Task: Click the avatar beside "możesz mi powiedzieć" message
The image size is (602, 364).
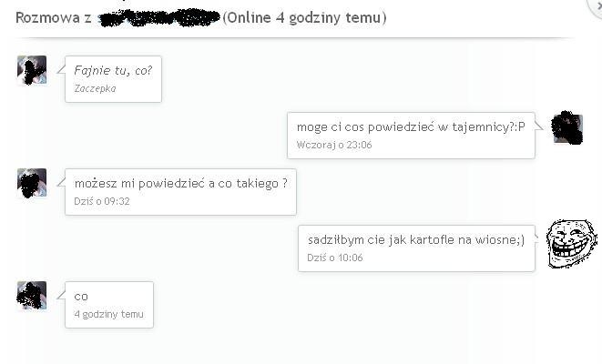Action: pyautogui.click(x=32, y=183)
